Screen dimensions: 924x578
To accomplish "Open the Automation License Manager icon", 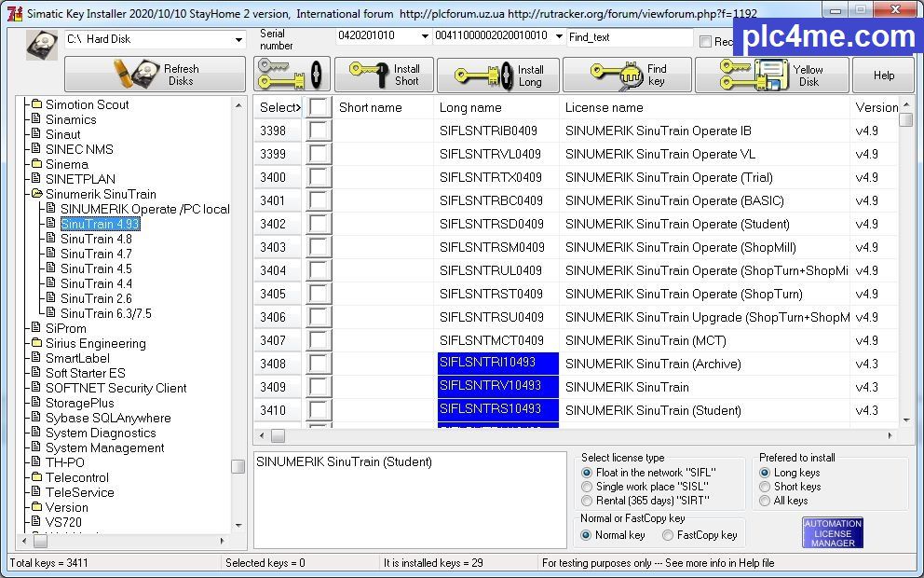I will 832,532.
